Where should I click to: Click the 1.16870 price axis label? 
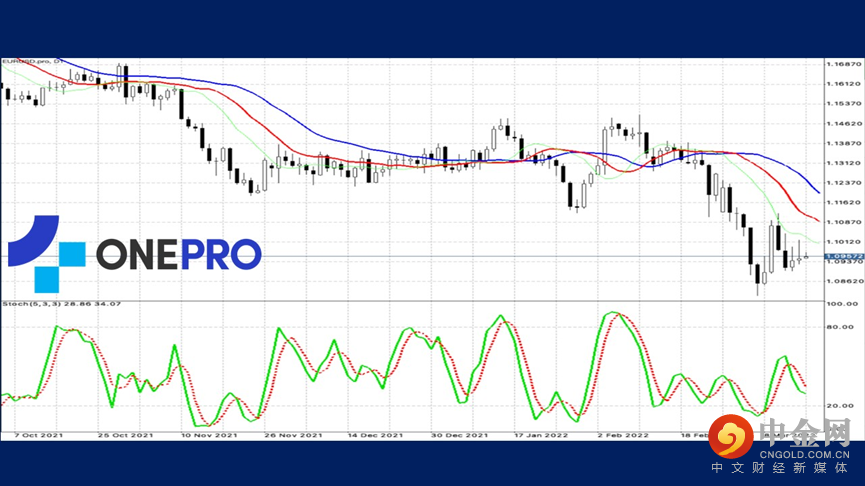click(843, 65)
